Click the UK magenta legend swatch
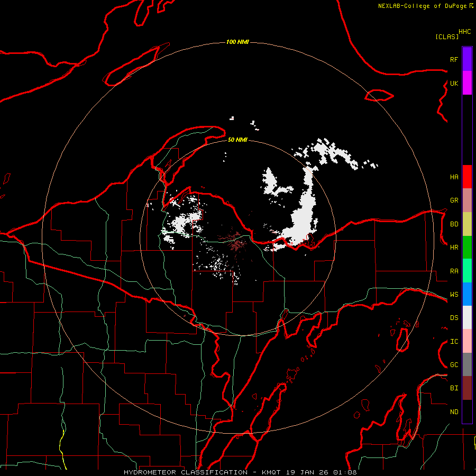Viewport: 476px width, 476px height. pos(467,83)
